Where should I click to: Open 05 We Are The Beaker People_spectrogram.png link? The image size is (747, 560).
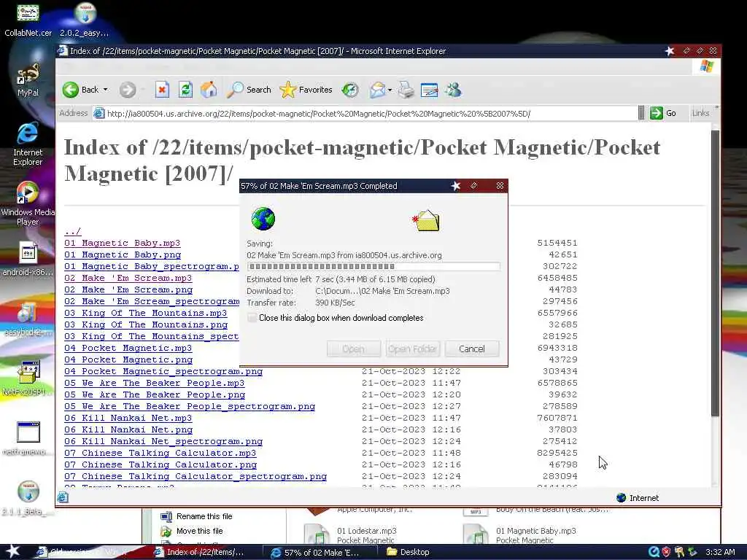tap(190, 406)
